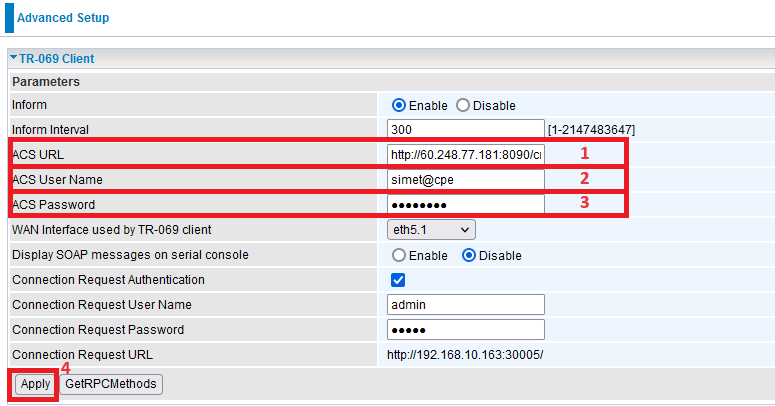Click the Inform Interval range hint text
775x406 pixels.
[x=591, y=130]
